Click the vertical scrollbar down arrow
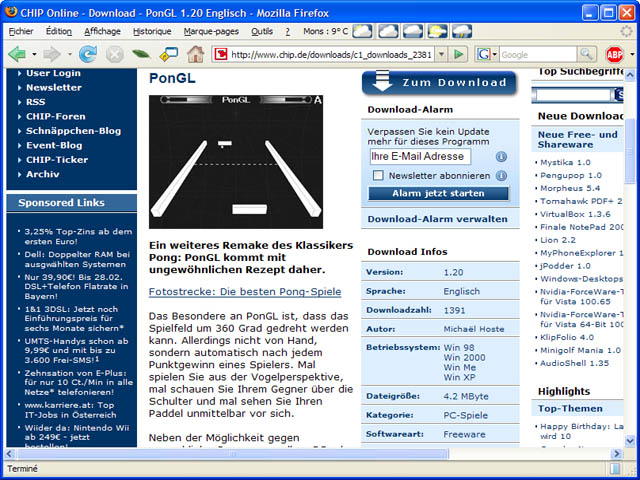 [x=630, y=440]
